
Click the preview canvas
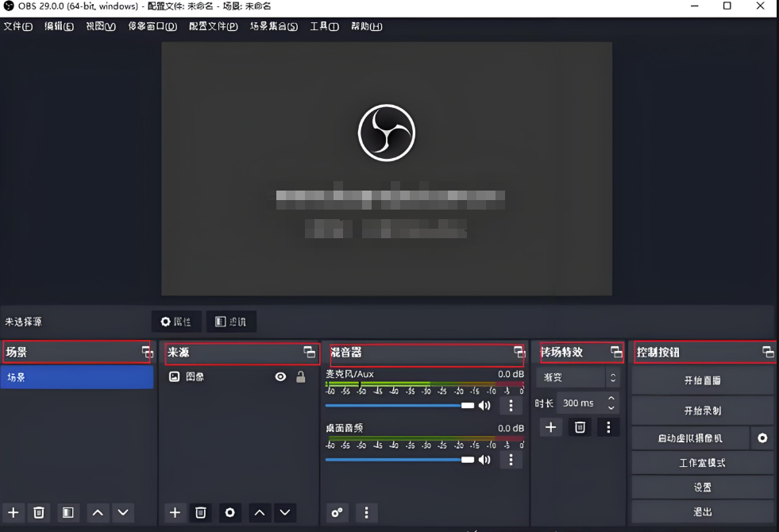[387, 169]
